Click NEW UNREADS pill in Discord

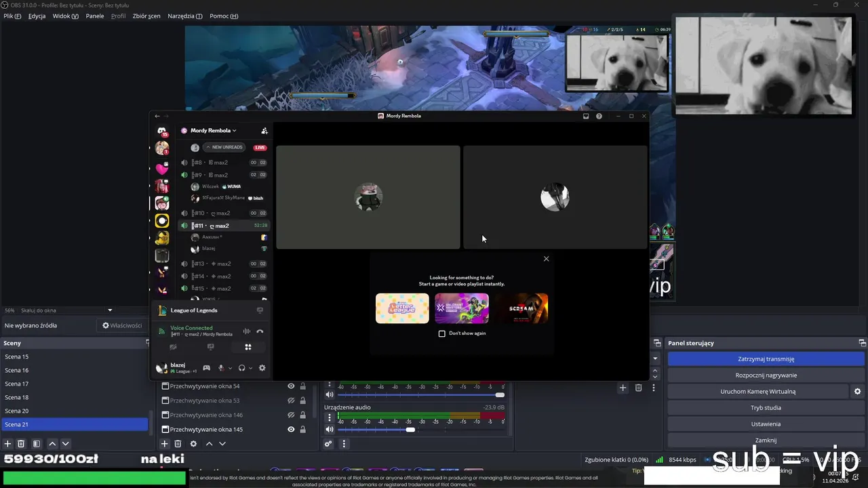tap(224, 147)
